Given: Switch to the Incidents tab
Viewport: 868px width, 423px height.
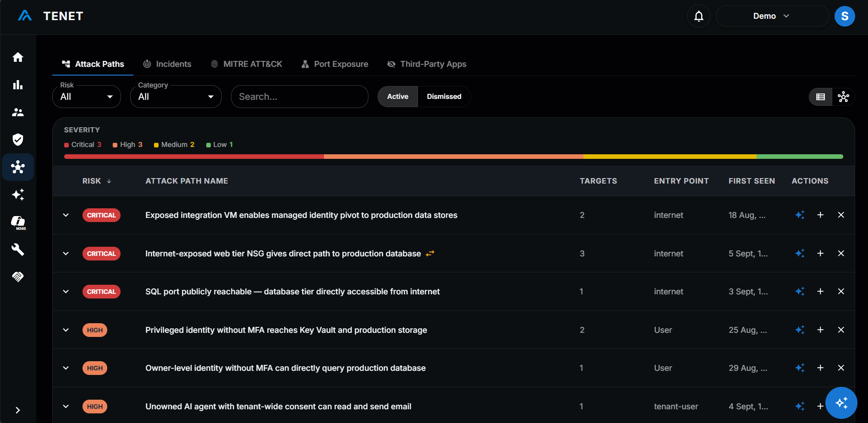Looking at the screenshot, I should tap(167, 64).
